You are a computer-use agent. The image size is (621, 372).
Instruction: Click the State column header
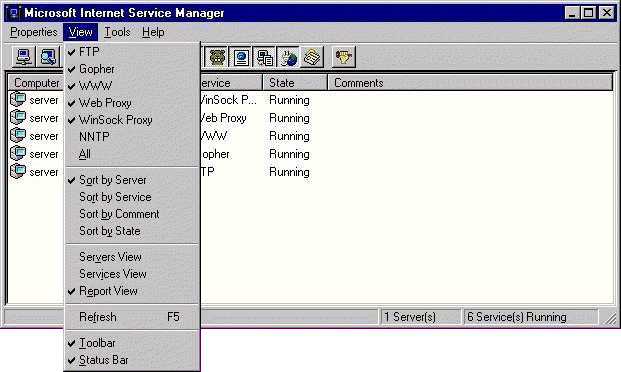pos(295,83)
